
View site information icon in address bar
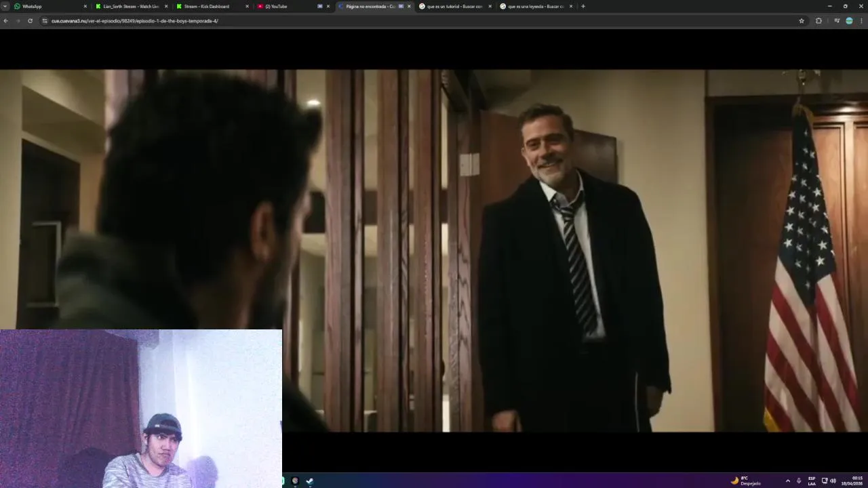click(x=45, y=21)
